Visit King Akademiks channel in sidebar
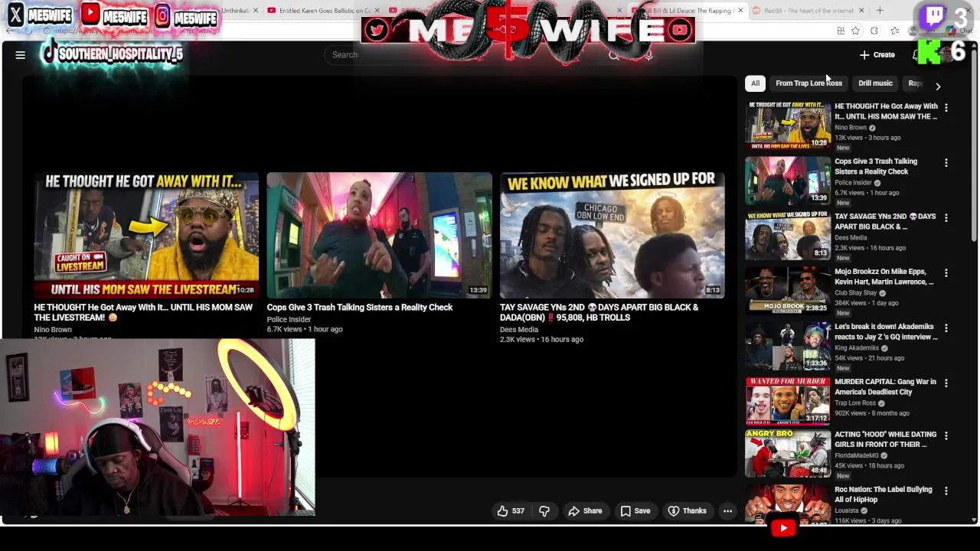 [x=857, y=348]
